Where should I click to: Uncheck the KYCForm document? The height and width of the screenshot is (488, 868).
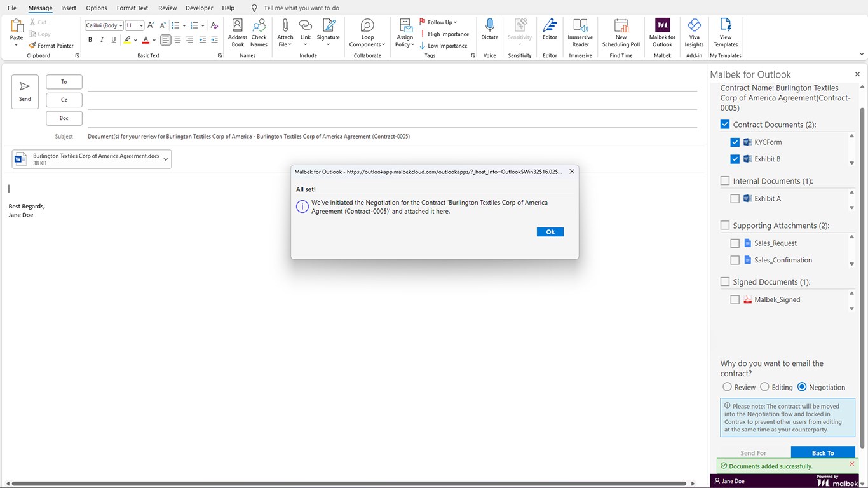(x=735, y=142)
